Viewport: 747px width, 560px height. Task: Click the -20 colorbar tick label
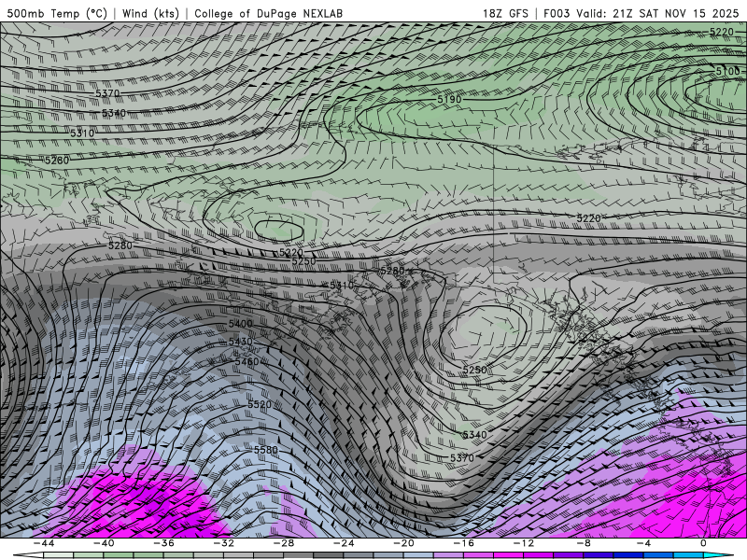(x=403, y=543)
